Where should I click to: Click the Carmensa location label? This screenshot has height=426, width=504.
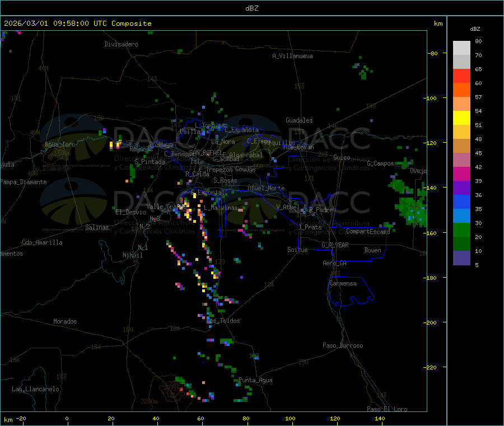point(343,283)
